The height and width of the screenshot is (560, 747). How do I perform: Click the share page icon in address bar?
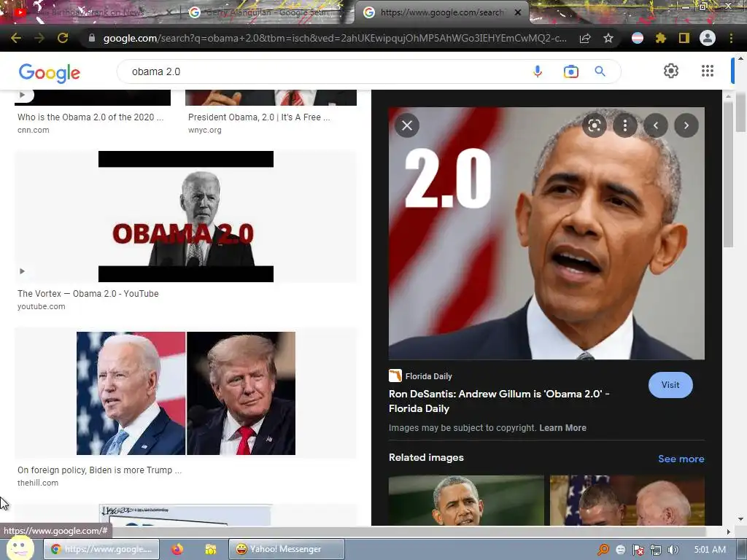[585, 38]
